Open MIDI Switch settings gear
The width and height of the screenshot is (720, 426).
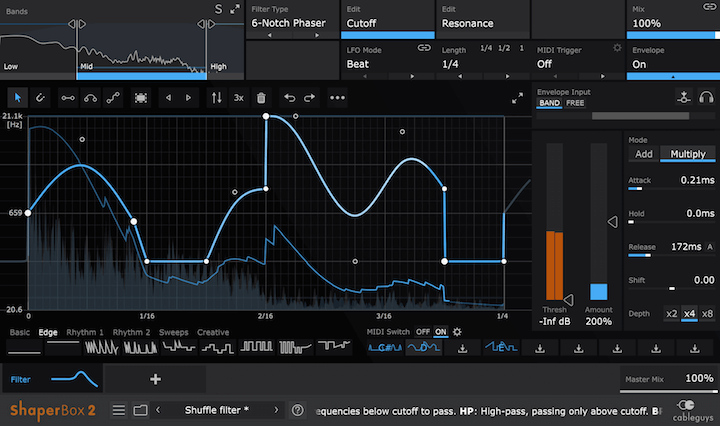click(x=457, y=331)
